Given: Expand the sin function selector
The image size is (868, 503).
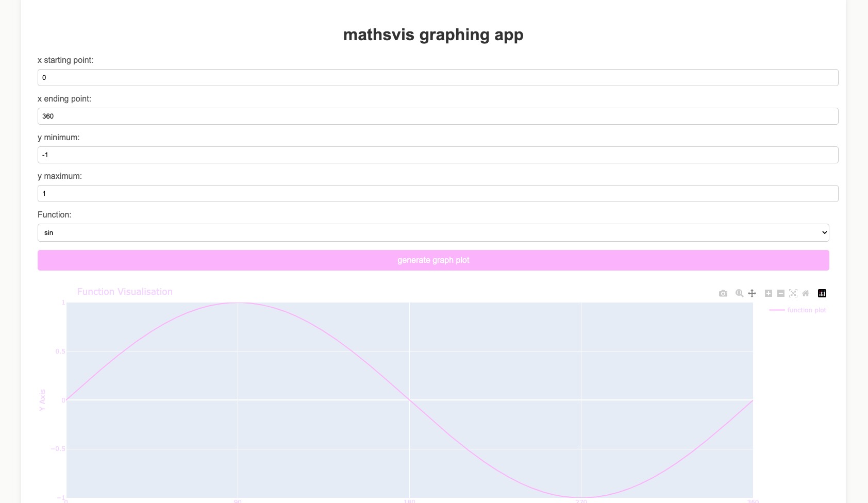Looking at the screenshot, I should tap(433, 232).
